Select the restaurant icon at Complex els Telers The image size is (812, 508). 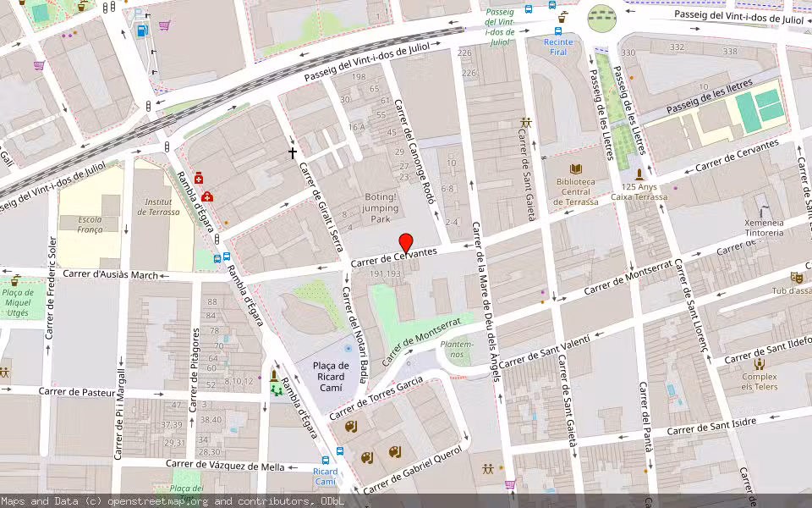(760, 364)
